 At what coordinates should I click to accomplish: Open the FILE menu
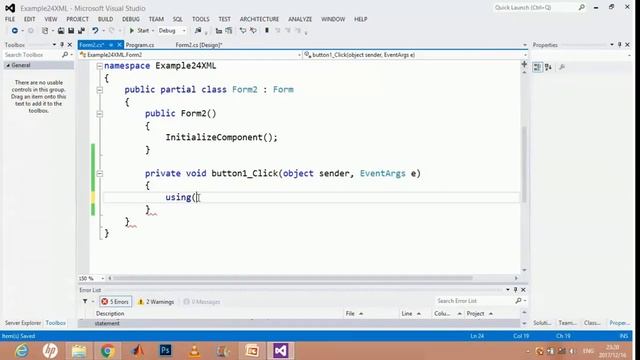click(10, 19)
